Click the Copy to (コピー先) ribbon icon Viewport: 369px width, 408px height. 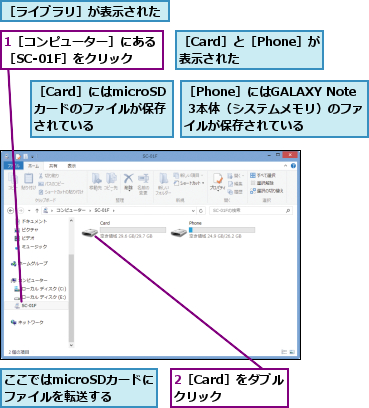(x=111, y=182)
